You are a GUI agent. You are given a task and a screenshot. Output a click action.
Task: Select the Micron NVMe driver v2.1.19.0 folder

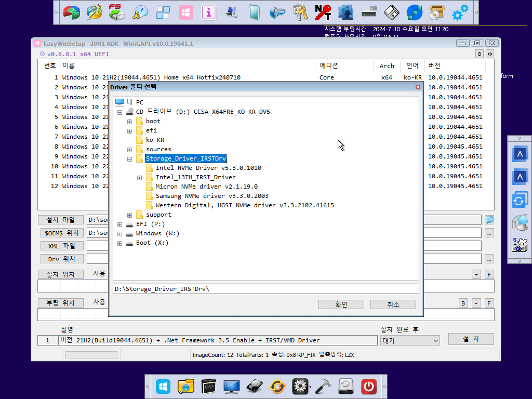(207, 187)
